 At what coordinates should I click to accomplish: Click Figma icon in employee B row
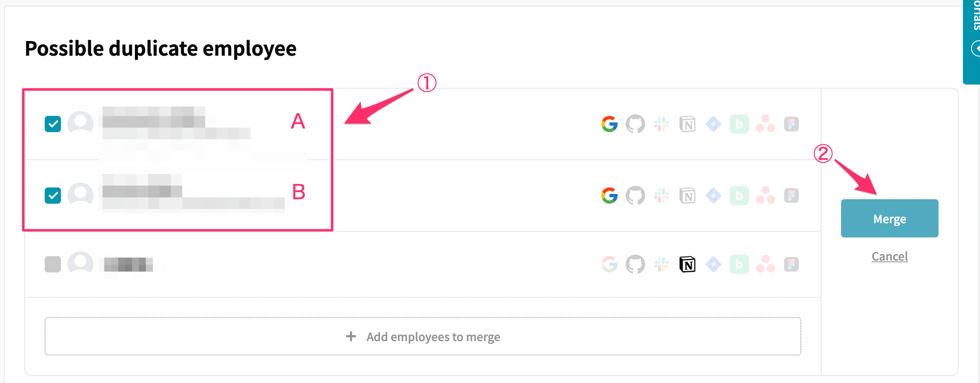click(791, 196)
